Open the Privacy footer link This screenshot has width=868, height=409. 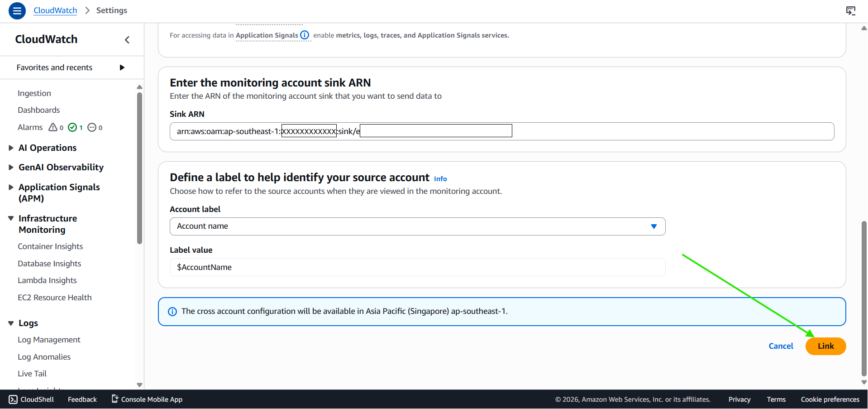point(739,399)
